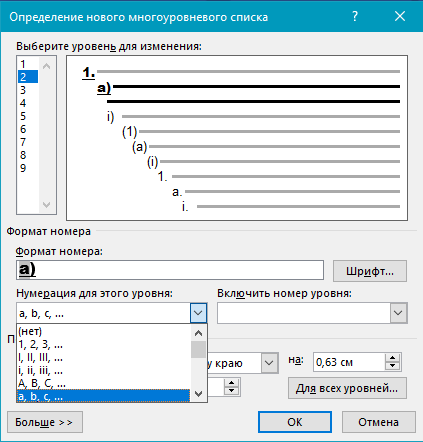This screenshot has height=442, width=423.
Task: Collapse the numbering style dropdown arrow
Action: [x=198, y=313]
